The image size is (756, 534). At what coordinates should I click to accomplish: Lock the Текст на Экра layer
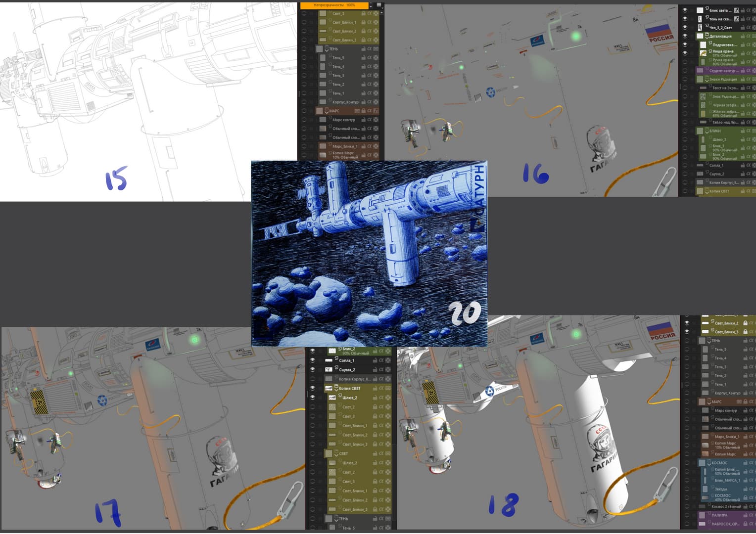[x=743, y=88]
